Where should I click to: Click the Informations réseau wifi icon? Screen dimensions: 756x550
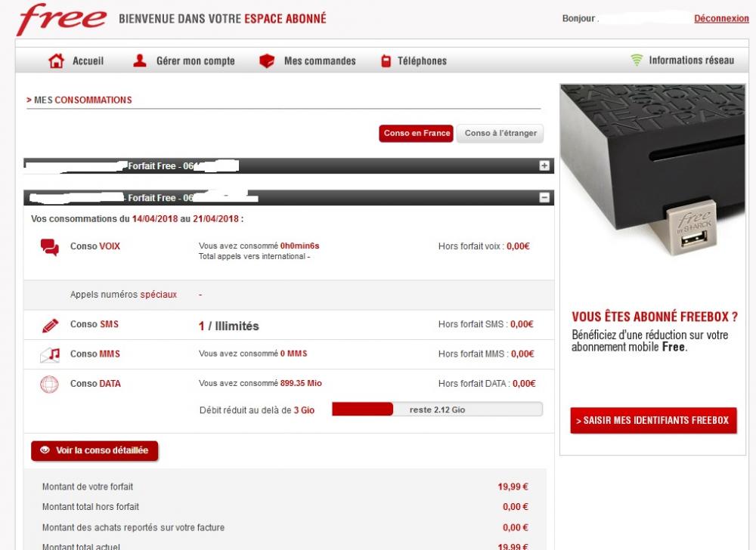637,60
